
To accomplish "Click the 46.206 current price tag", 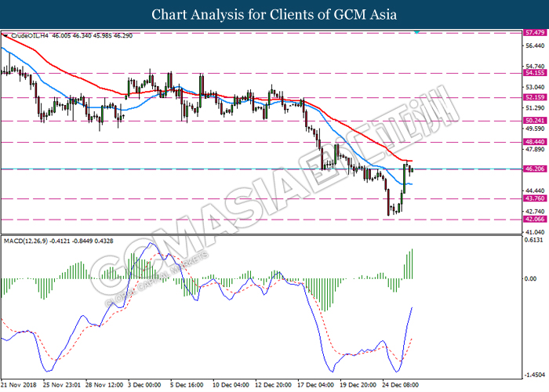I will [535, 169].
